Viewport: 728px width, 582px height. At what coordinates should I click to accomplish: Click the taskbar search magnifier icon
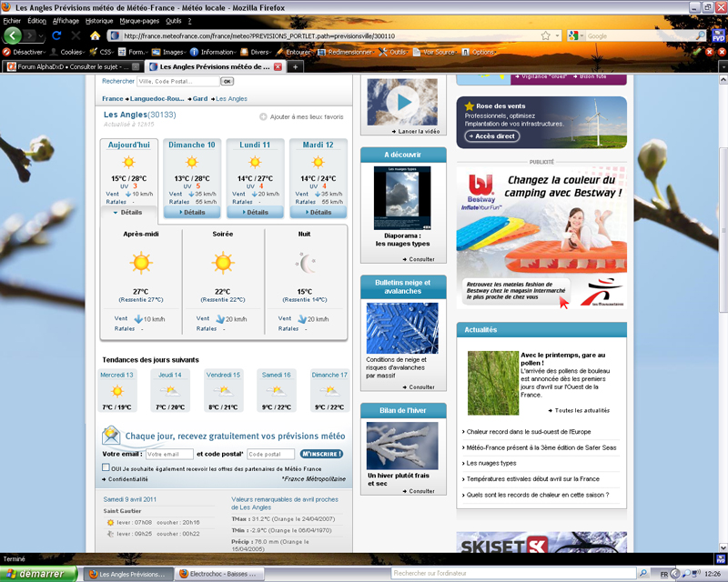tap(643, 573)
